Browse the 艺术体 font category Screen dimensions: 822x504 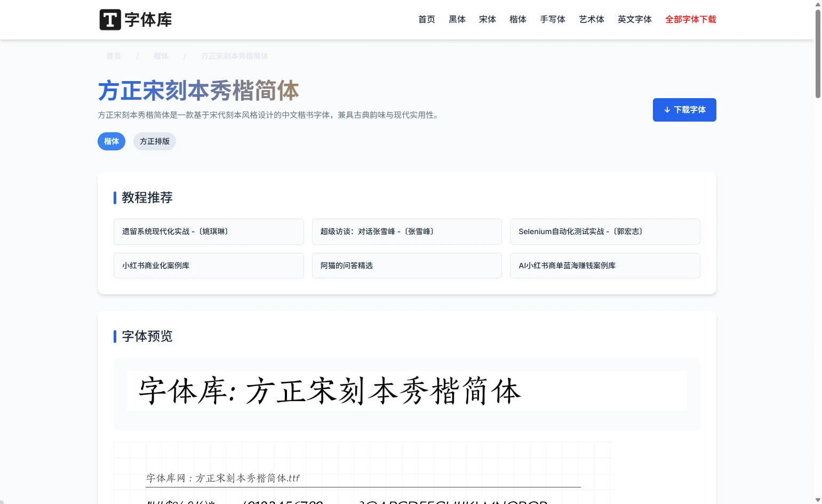(x=591, y=20)
